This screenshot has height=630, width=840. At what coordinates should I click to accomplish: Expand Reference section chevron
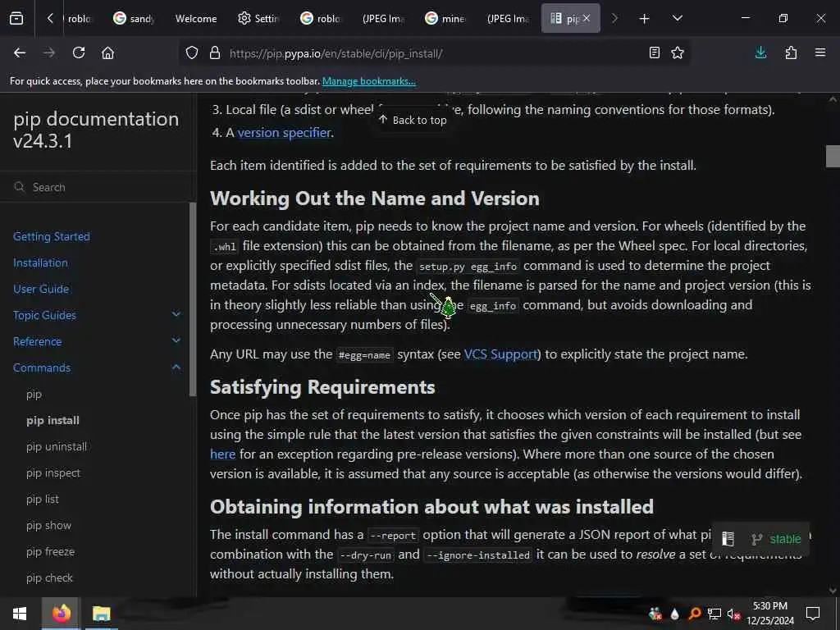176,340
